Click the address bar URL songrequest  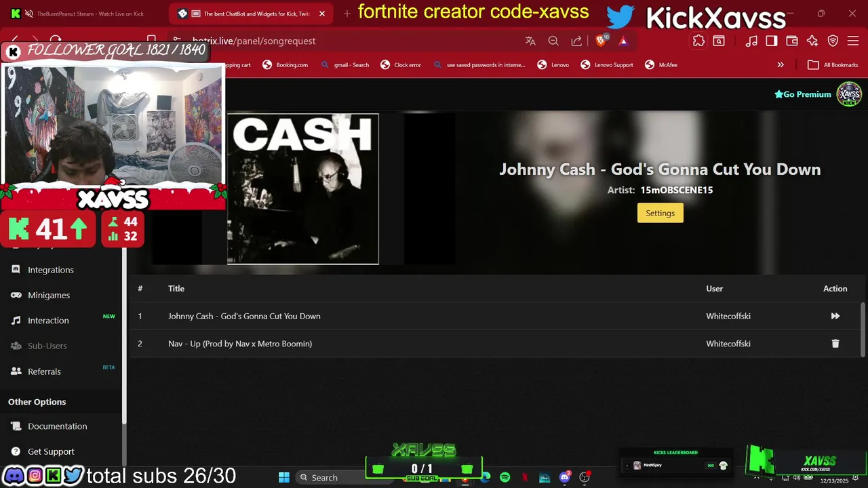[254, 41]
